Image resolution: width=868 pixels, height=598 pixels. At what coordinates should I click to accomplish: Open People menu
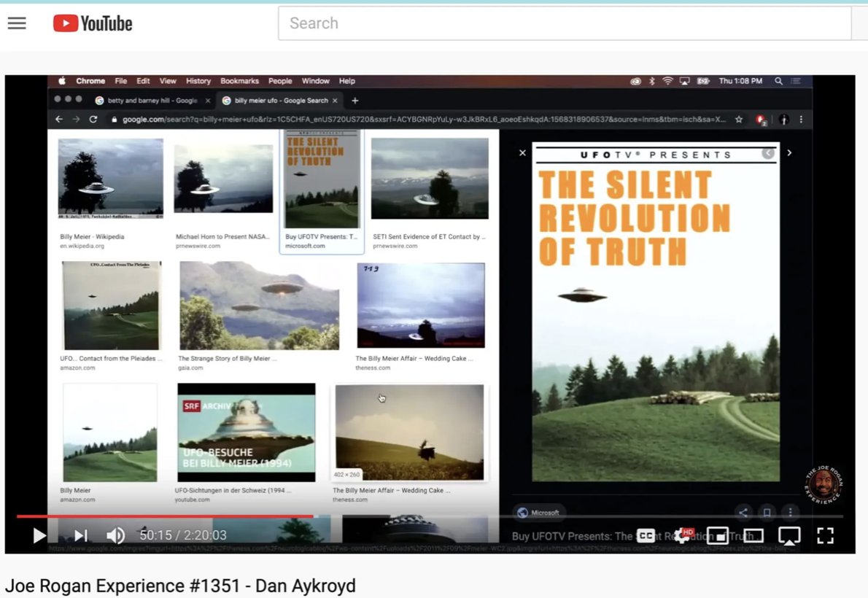[280, 81]
